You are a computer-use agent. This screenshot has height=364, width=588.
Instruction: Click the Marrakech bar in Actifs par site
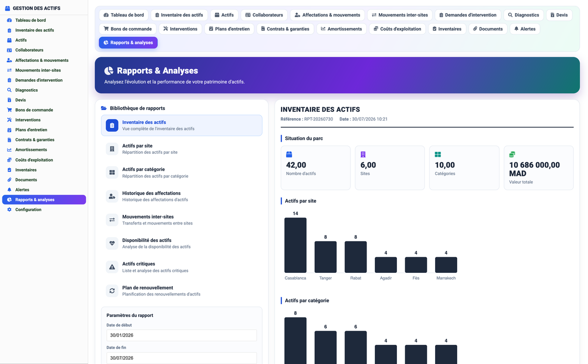point(446,265)
